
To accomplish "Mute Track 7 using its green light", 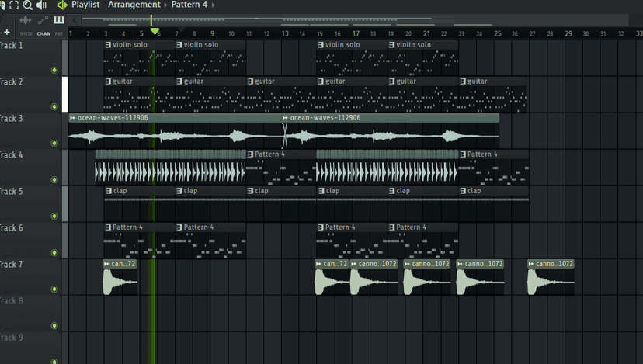I will tap(54, 289).
